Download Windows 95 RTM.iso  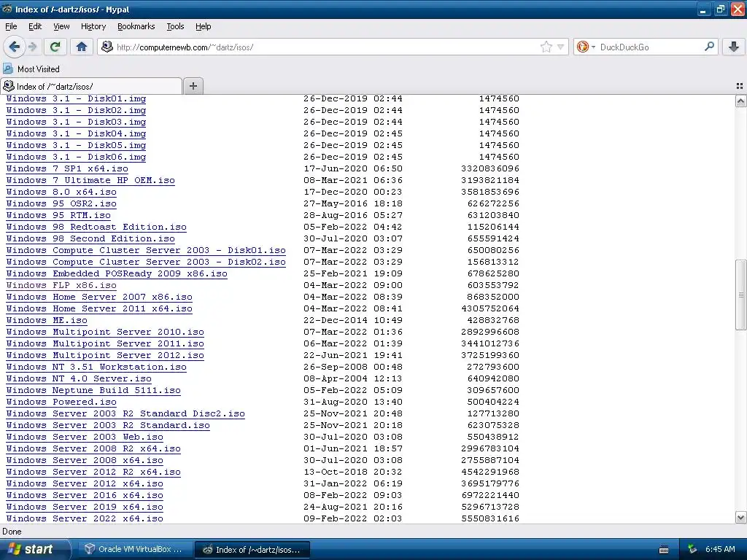click(58, 215)
